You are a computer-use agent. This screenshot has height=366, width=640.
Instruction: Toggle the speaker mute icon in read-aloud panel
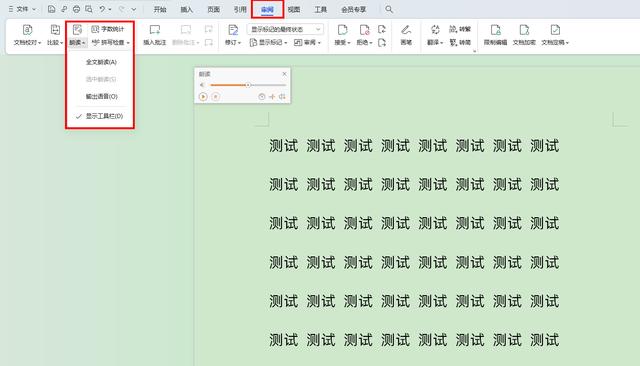click(x=202, y=85)
